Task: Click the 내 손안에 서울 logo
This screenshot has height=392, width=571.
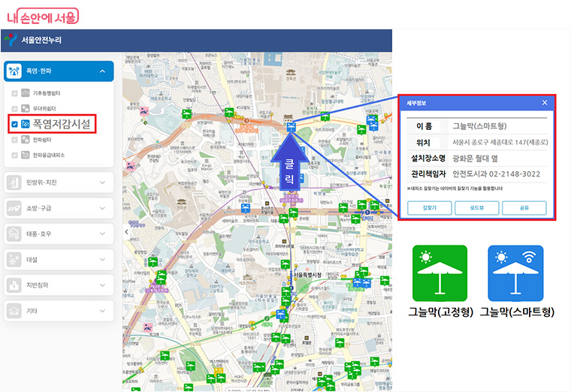Action: point(42,15)
